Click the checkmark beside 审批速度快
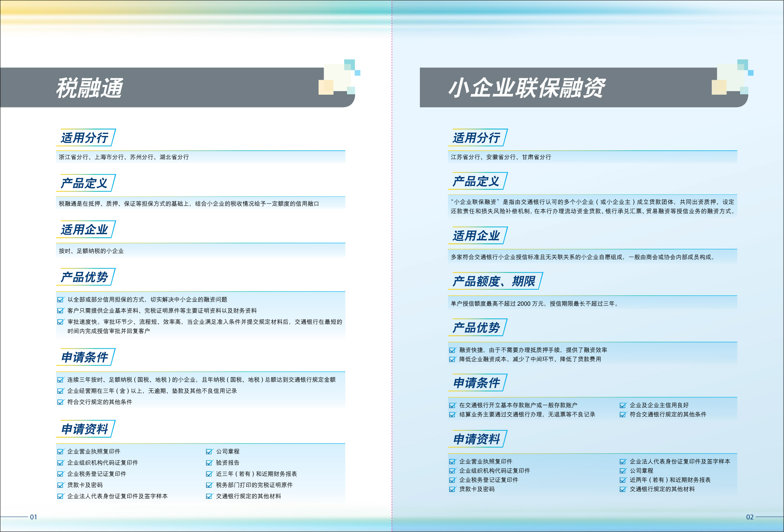Screen dimensions: 784x532 click(61, 322)
